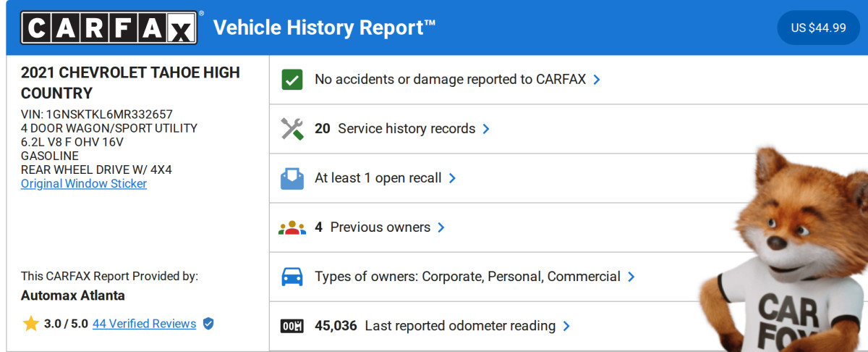
Task: Click the blue verified shield badge
Action: click(208, 324)
